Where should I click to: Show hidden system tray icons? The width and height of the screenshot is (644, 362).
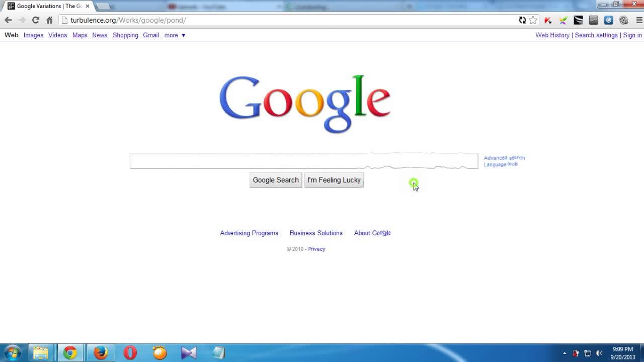[565, 353]
